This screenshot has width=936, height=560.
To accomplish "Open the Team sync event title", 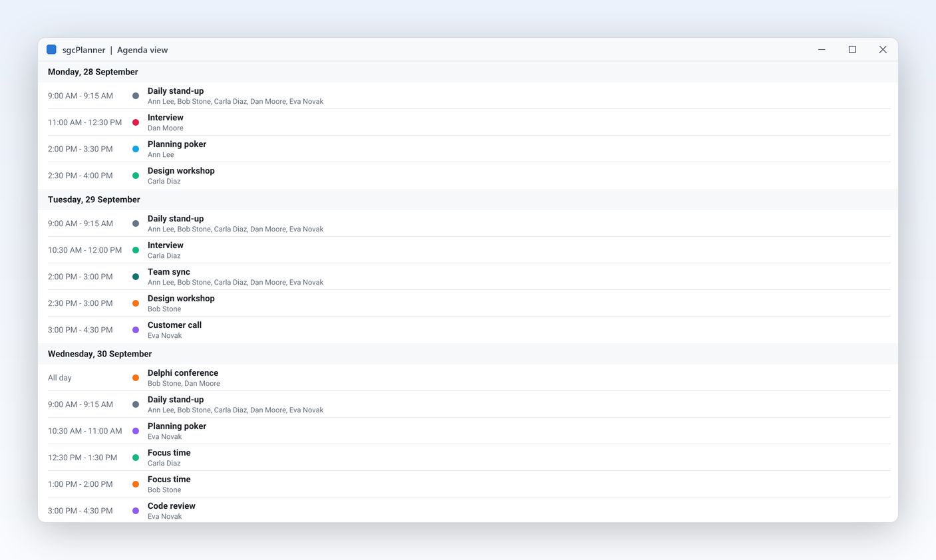I will coord(169,272).
